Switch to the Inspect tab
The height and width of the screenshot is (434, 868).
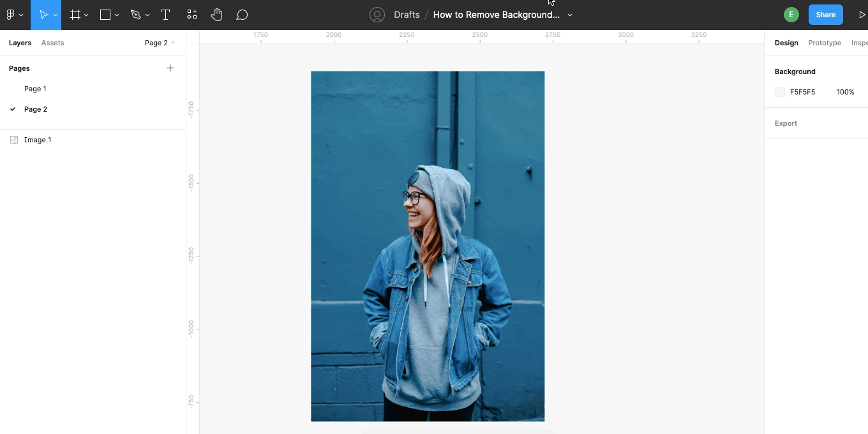[x=860, y=43]
